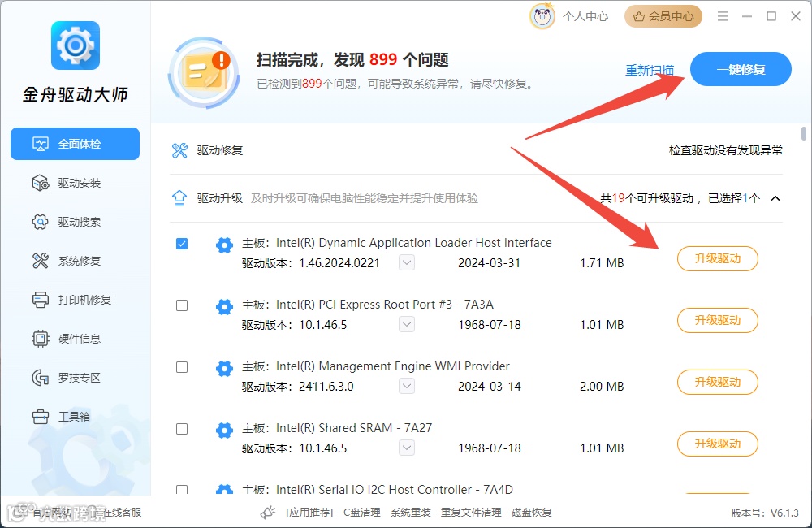The image size is (812, 528).
Task: Open 在线客服 online support link
Action: pos(122,513)
